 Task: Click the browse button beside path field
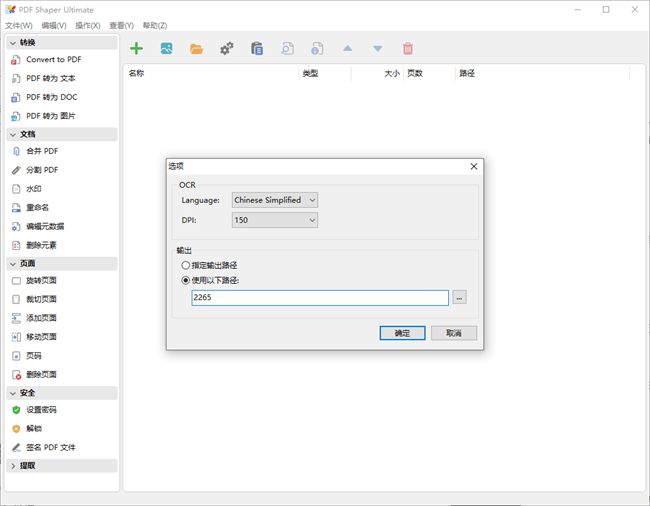(459, 298)
